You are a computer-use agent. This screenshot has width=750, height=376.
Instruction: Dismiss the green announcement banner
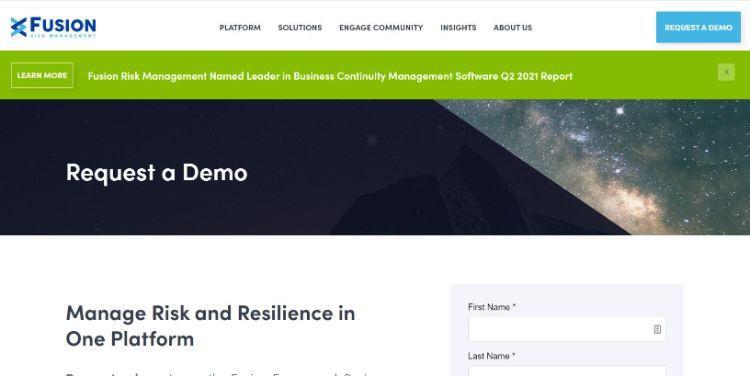(x=726, y=72)
